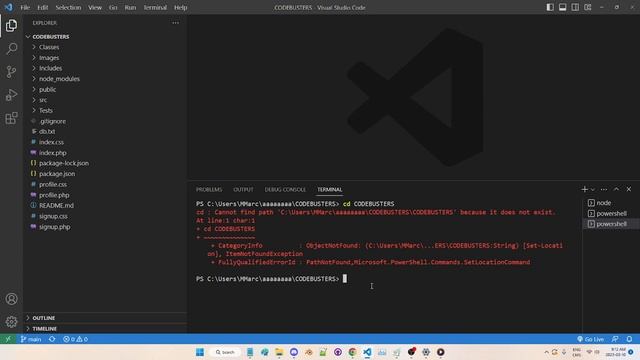The width and height of the screenshot is (640, 360).
Task: Maximize the terminal panel size
Action: 616,189
